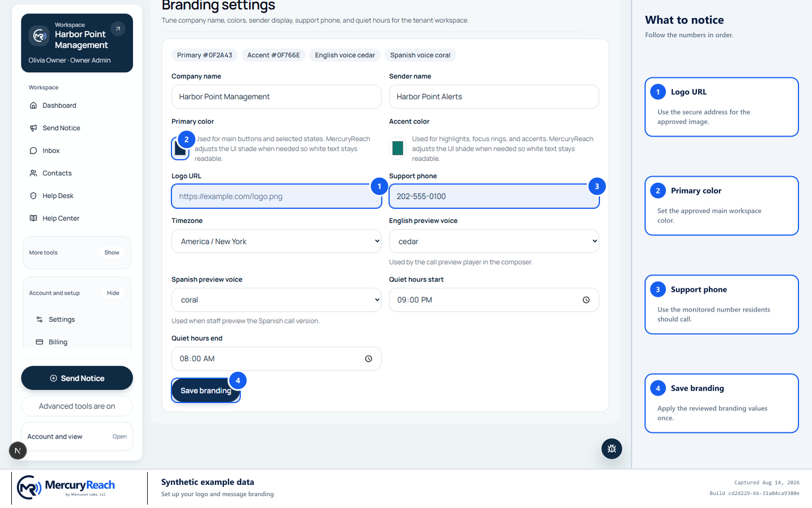Screen dimensions: 812x508
Task: Open Spanish preview voice dropdown
Action: pyautogui.click(x=276, y=300)
